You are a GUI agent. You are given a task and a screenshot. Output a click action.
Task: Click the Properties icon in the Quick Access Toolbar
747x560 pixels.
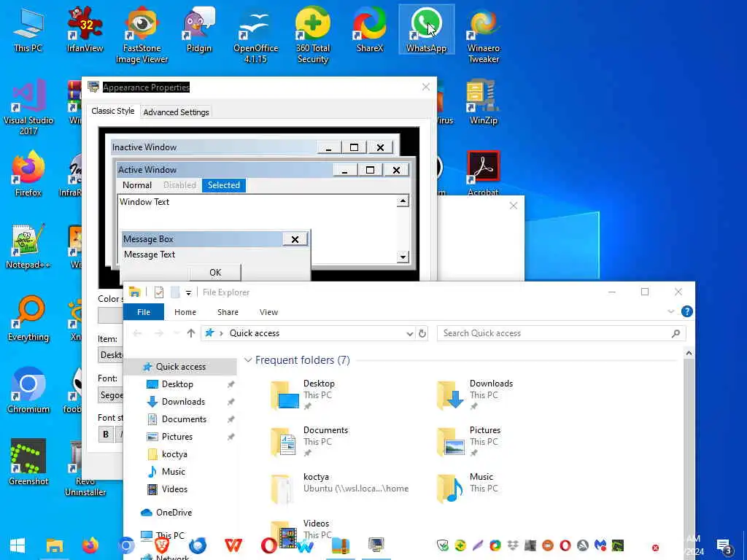tap(159, 292)
